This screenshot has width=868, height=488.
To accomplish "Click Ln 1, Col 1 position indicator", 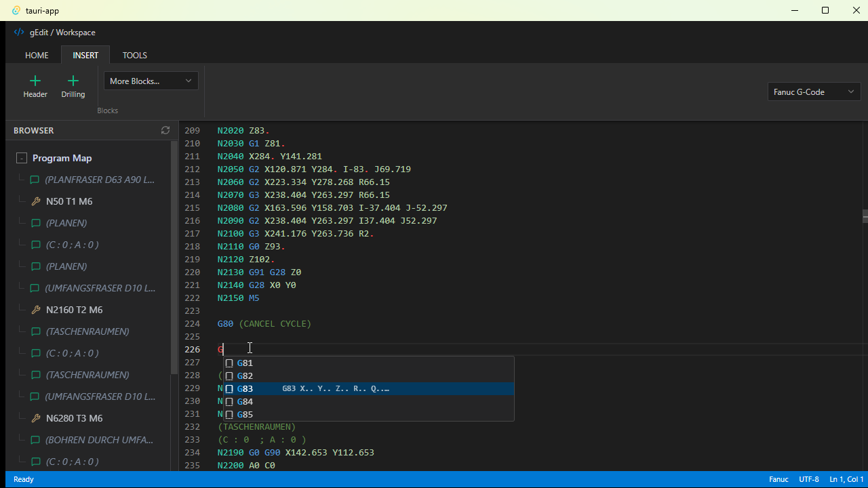I will tap(845, 479).
